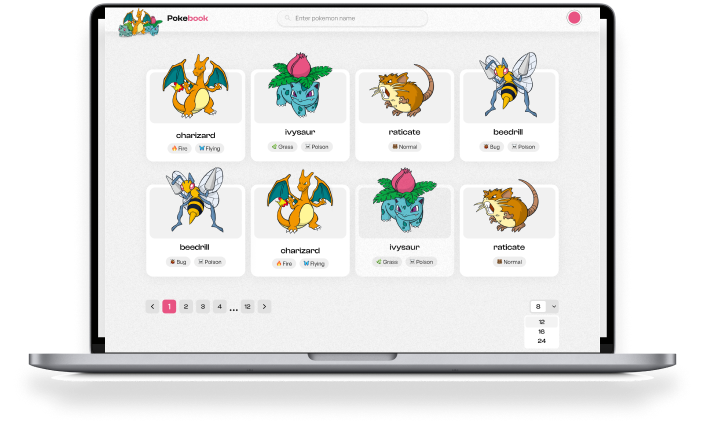Click the Fire type badge on top-row charizard
The image size is (705, 429).
(179, 148)
